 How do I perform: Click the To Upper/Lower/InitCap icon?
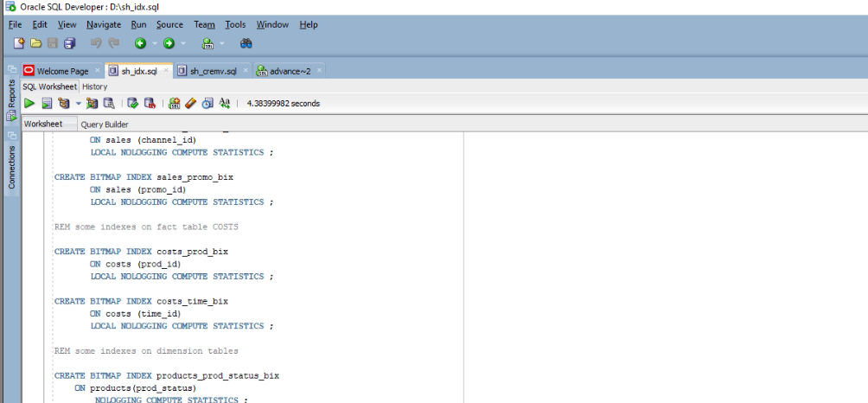(224, 103)
